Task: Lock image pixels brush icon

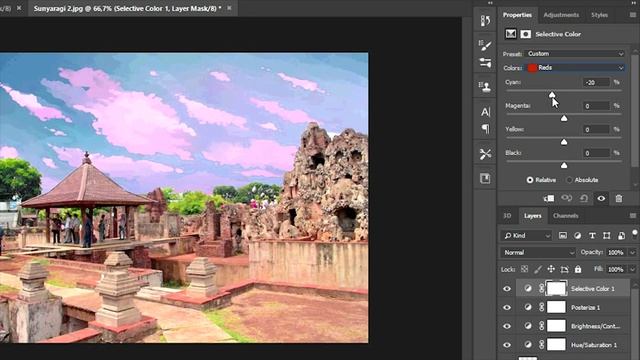Action: point(538,269)
